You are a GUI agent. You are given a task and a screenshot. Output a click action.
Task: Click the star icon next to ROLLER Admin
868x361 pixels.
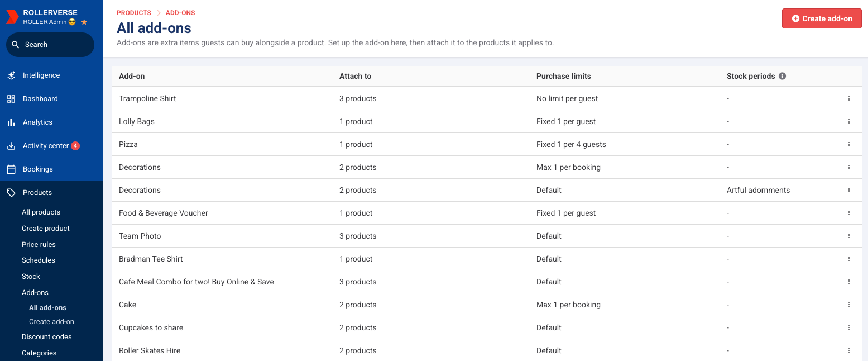[x=84, y=22]
